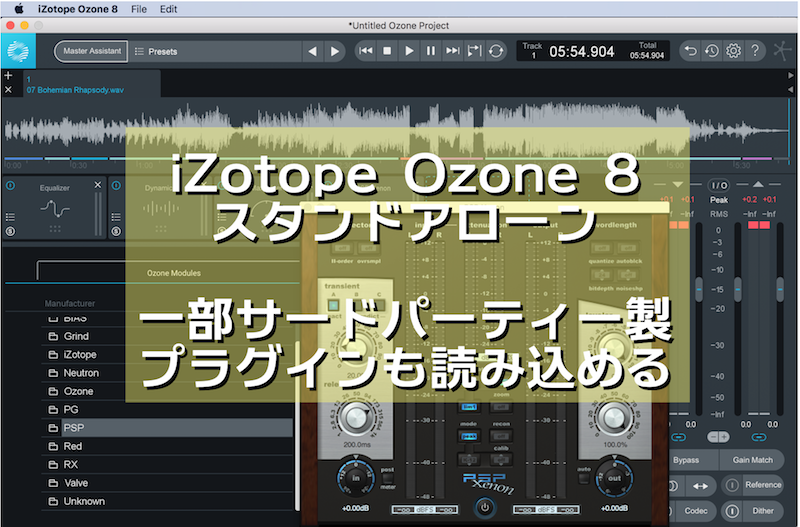
Task: Open the Edit menu
Action: pos(168,9)
